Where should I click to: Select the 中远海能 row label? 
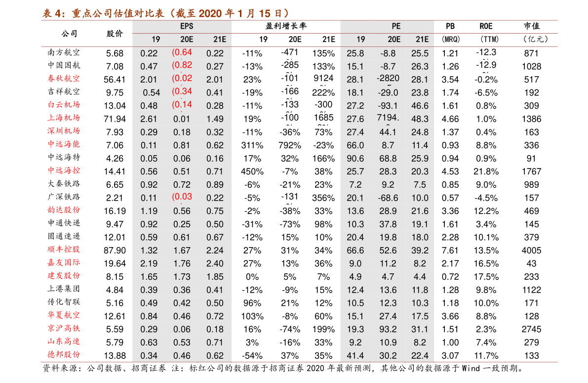pyautogui.click(x=64, y=144)
